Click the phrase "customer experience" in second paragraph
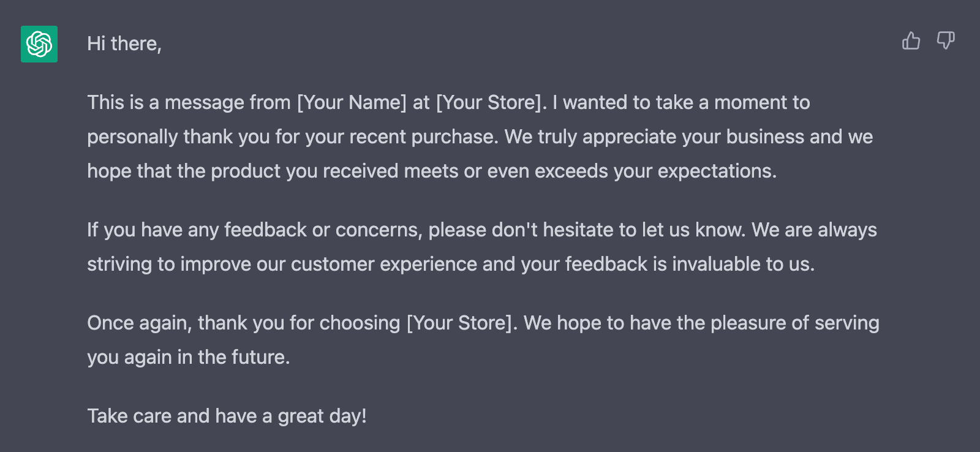Screen dimensions: 980x452 pyautogui.click(x=384, y=264)
